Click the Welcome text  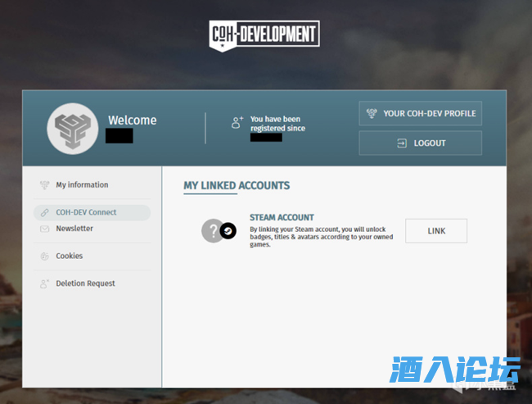pyautogui.click(x=133, y=120)
